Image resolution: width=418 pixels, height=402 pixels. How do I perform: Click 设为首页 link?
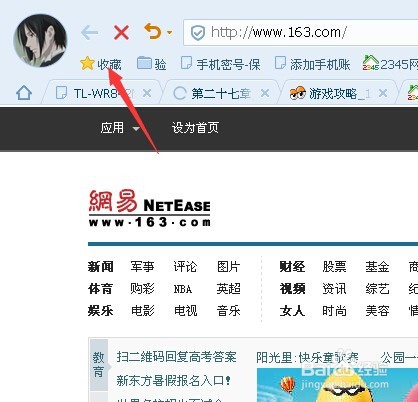[195, 128]
